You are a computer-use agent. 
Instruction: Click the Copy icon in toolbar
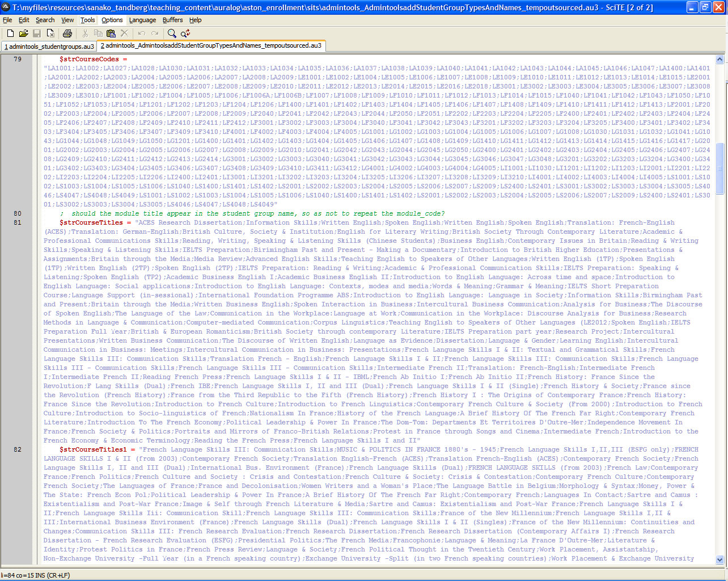pos(98,33)
